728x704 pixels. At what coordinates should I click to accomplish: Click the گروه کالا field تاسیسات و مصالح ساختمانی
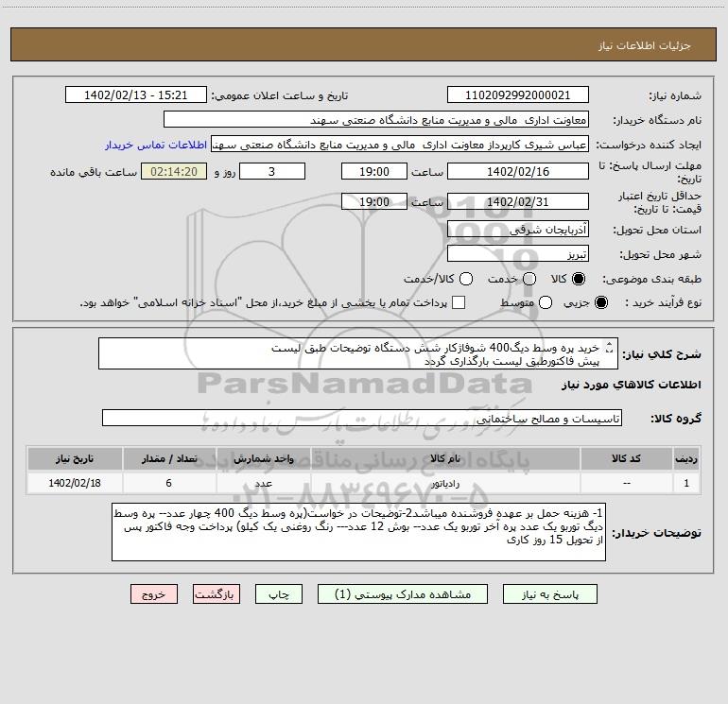point(362,418)
